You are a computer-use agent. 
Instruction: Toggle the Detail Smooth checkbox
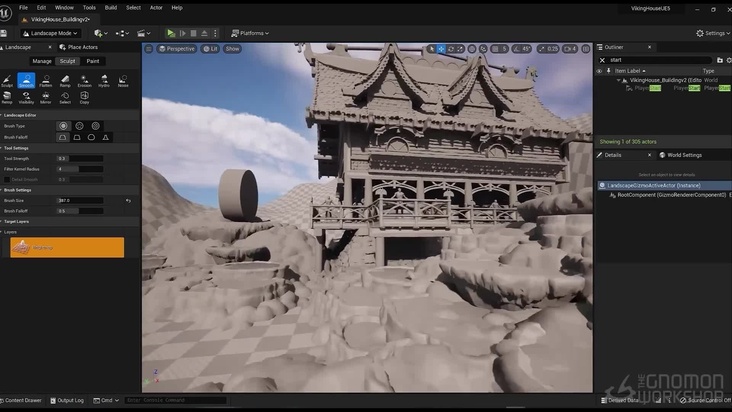tap(5, 179)
